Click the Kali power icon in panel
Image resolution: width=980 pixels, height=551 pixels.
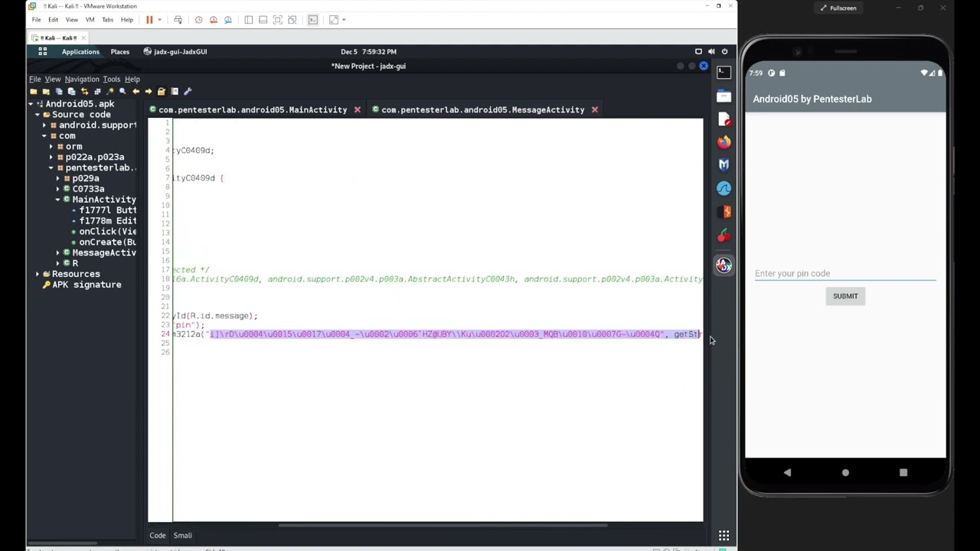point(724,51)
